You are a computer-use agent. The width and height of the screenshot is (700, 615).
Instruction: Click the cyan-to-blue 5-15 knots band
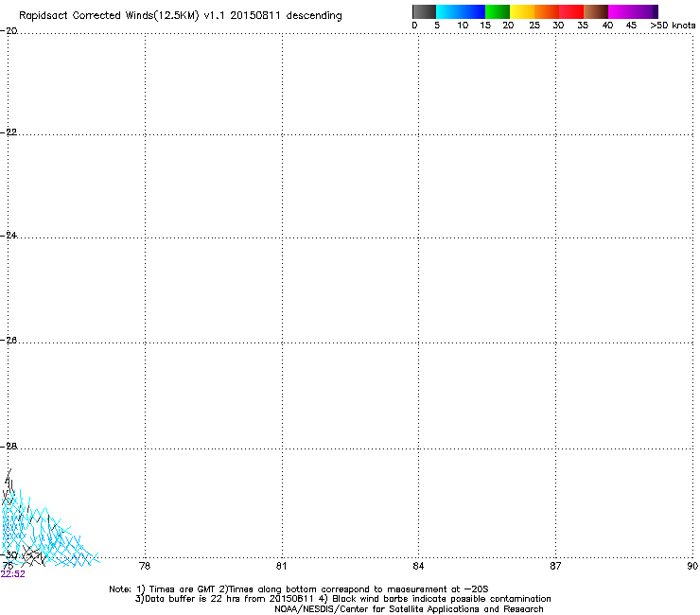(x=461, y=11)
